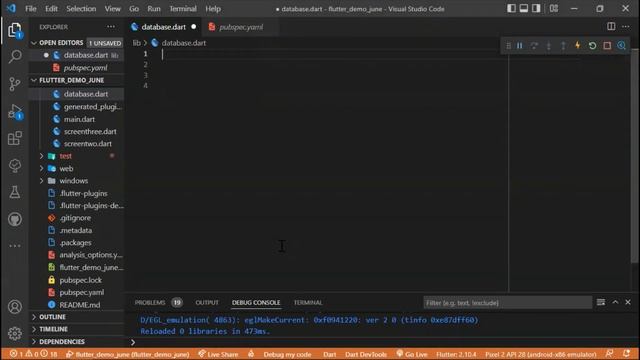Open pubspec.lock file
The height and width of the screenshot is (360, 640).
point(80,280)
